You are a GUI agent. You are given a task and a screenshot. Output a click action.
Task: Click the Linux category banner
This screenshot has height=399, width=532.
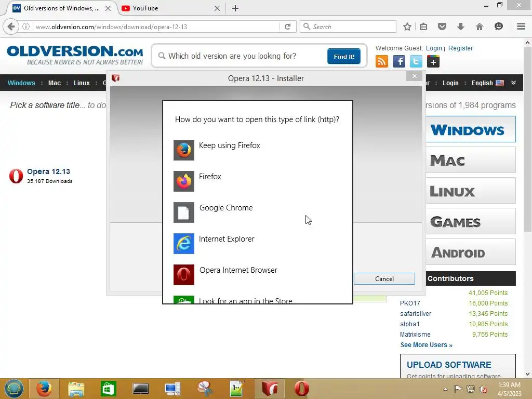pyautogui.click(x=471, y=190)
